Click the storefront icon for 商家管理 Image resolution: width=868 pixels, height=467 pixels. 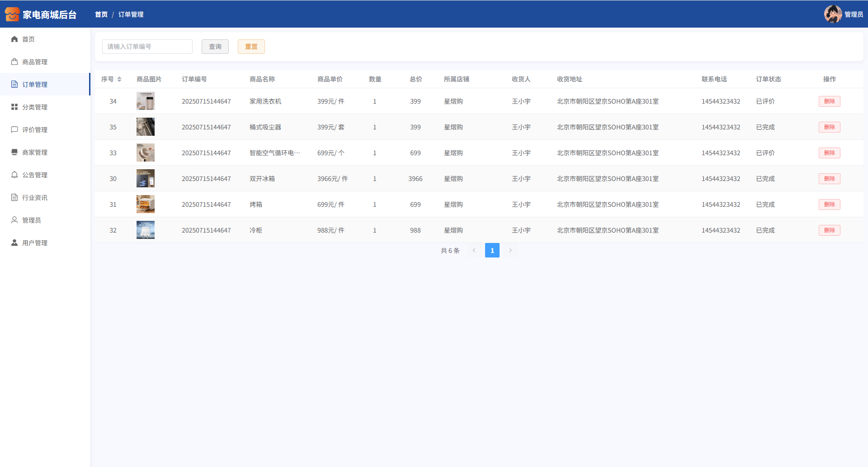14,152
